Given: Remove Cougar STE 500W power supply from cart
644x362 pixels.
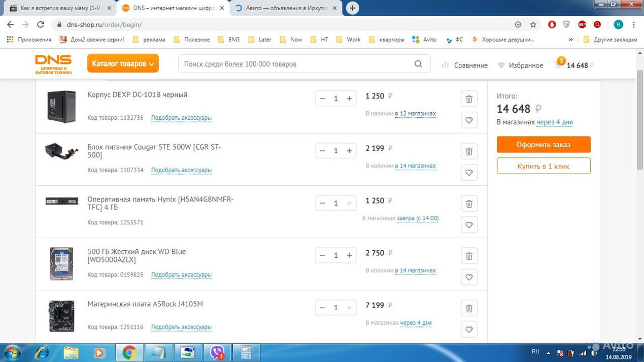Looking at the screenshot, I should (x=469, y=151).
